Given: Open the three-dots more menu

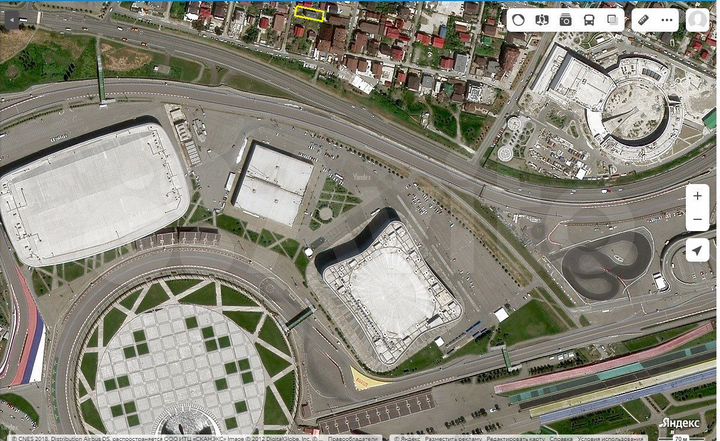Looking at the screenshot, I should tap(665, 20).
